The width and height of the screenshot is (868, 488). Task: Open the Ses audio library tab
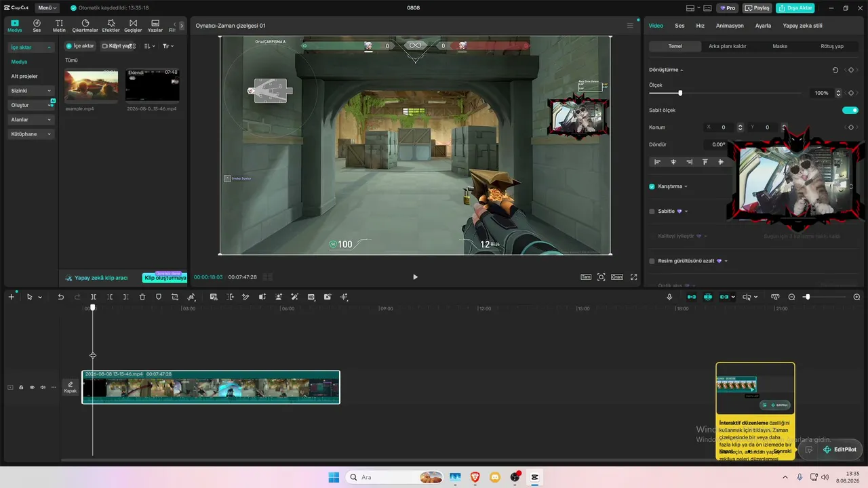coord(37,26)
